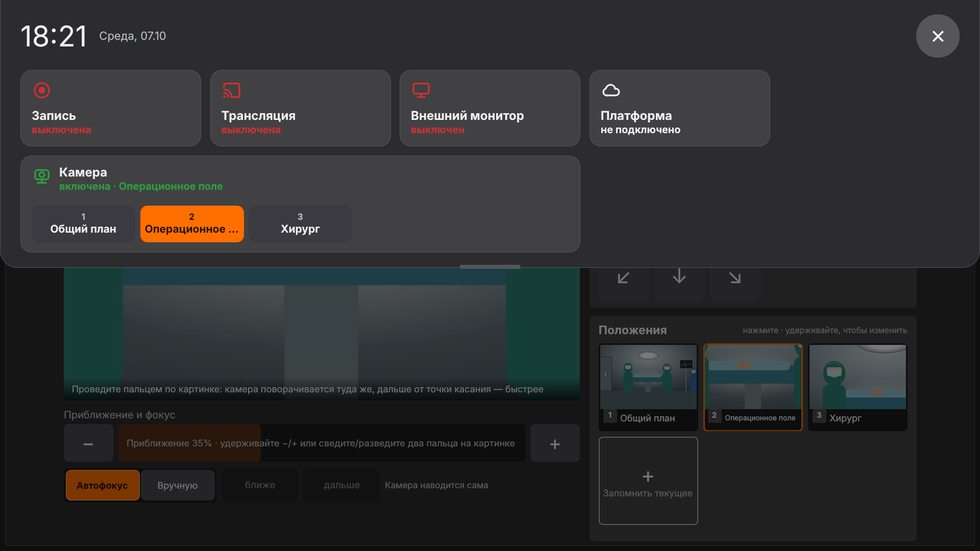This screenshot has height=551, width=980.
Task: Select camera preset 2 Операционное in panel
Action: (192, 224)
